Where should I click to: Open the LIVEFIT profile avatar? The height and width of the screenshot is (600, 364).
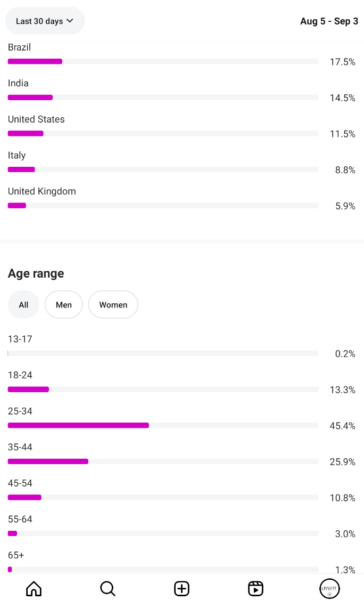coord(329,588)
